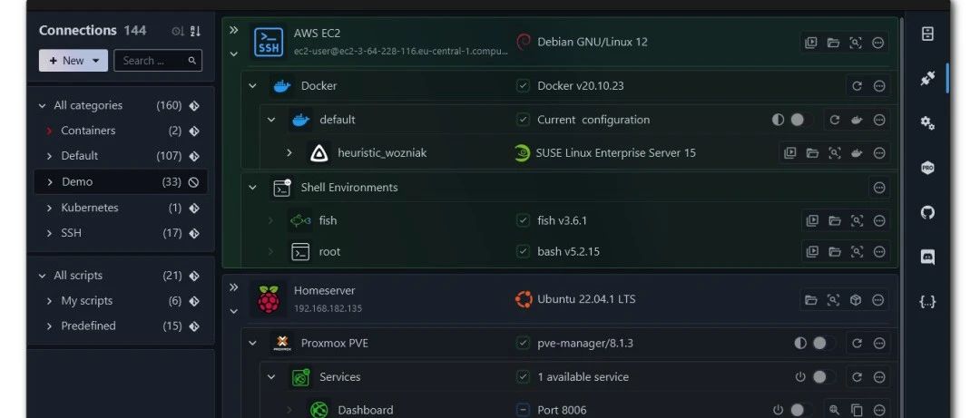Expand the Kubernetes category
This screenshot has width=980, height=418.
click(49, 208)
